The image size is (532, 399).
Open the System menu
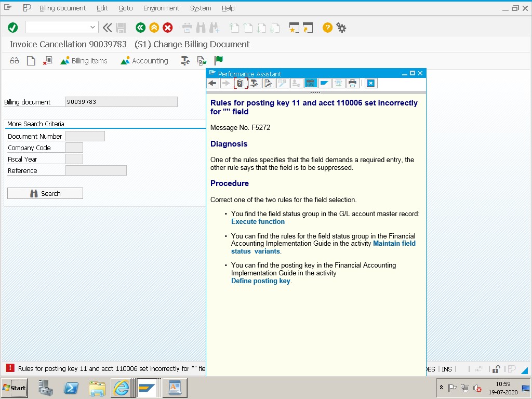[201, 8]
